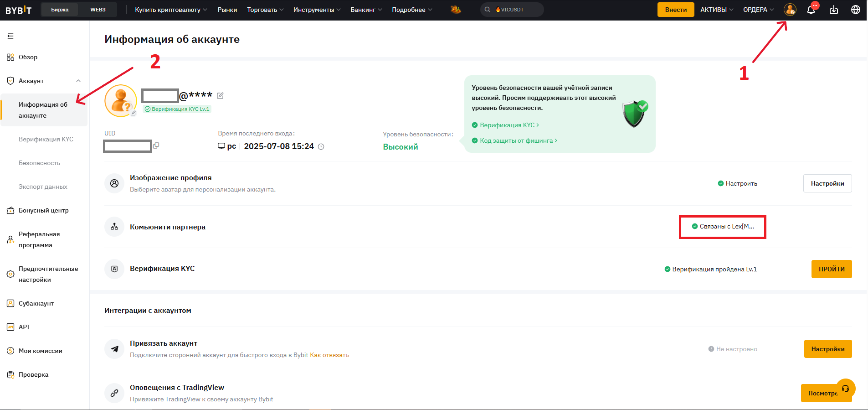Open the АКТИВЫ dropdown
The height and width of the screenshot is (410, 868).
coord(717,10)
